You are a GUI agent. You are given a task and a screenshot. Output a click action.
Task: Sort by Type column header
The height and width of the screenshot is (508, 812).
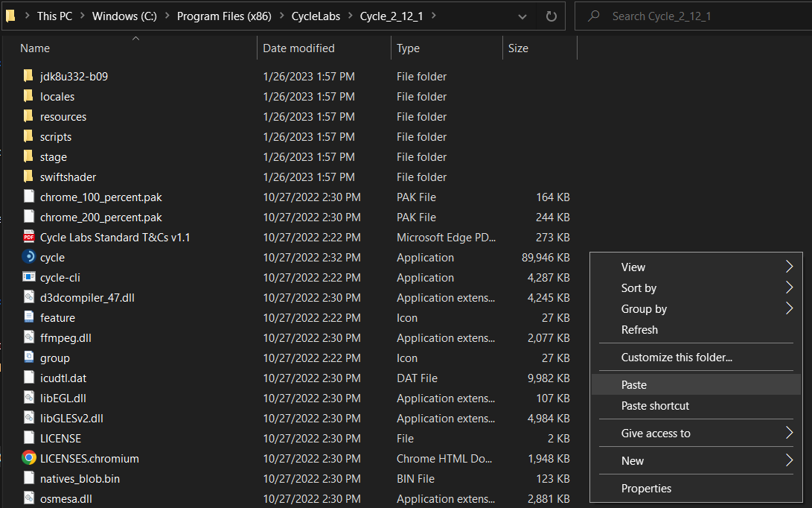(x=408, y=48)
